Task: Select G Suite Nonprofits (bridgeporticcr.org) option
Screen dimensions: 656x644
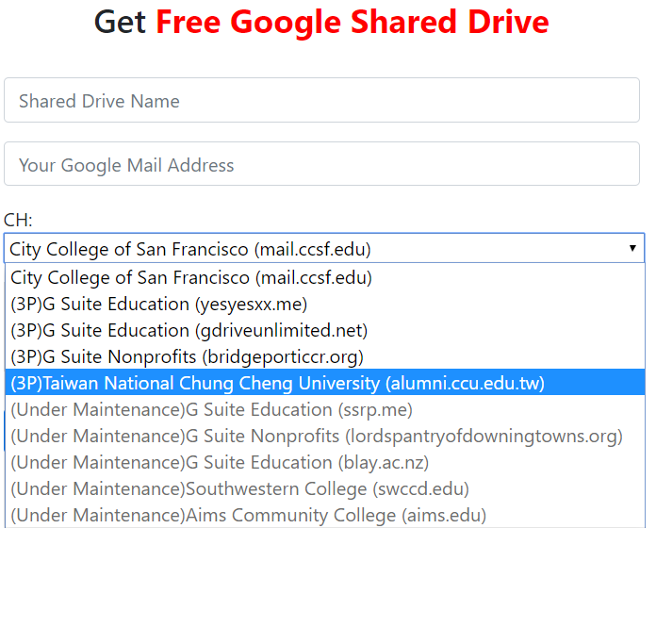Action: pyautogui.click(x=187, y=357)
